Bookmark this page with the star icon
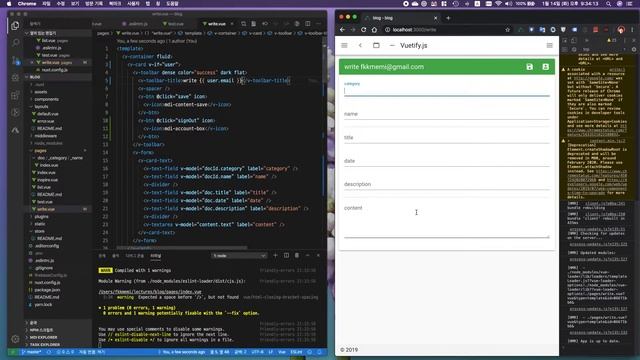Screen dimensions: 640x360 pos(507,29)
